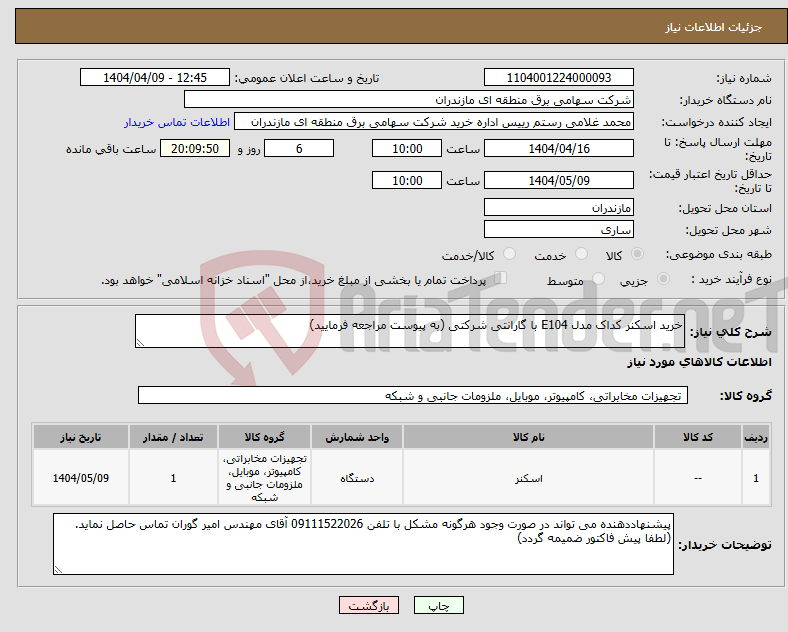Click the price validity date 1404/05/09 field
The width and height of the screenshot is (788, 632).
(x=558, y=180)
